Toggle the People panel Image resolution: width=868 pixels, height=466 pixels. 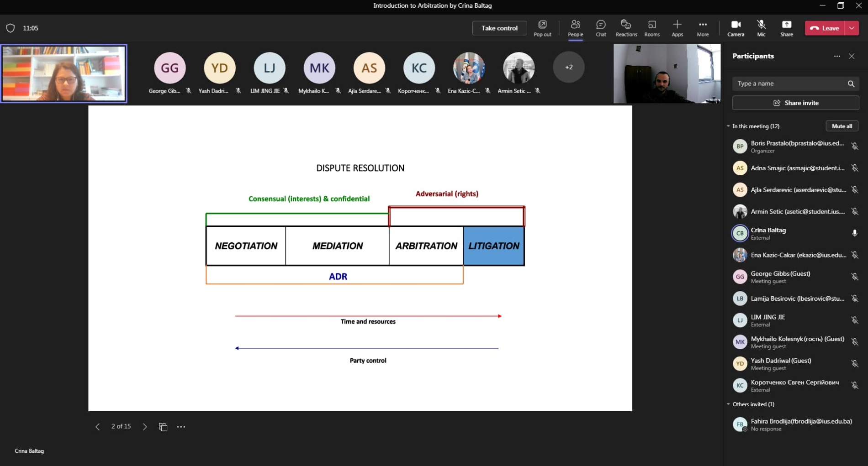click(575, 28)
